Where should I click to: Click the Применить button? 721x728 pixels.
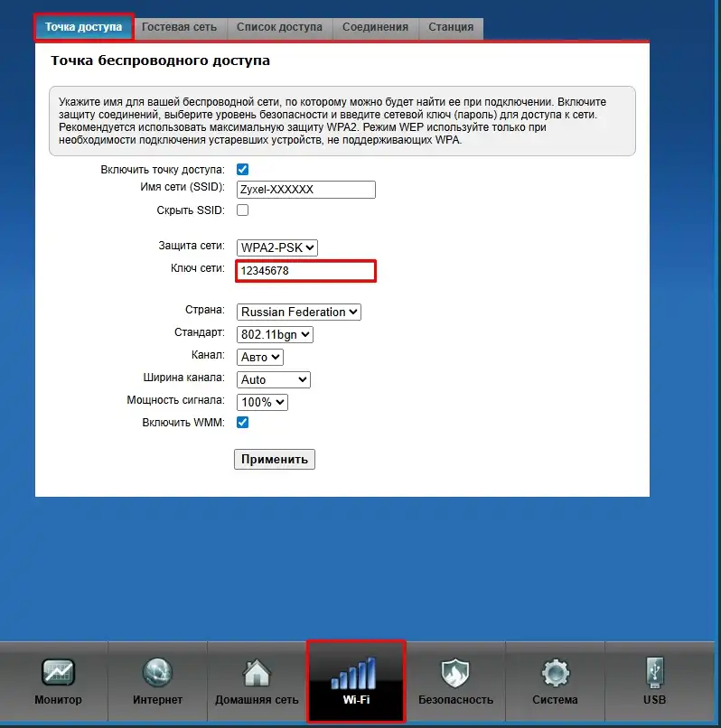pos(275,459)
